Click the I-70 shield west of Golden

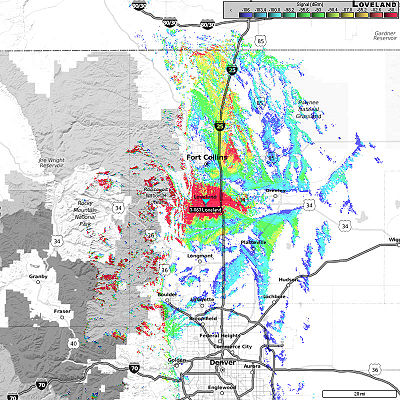pyautogui.click(x=134, y=368)
